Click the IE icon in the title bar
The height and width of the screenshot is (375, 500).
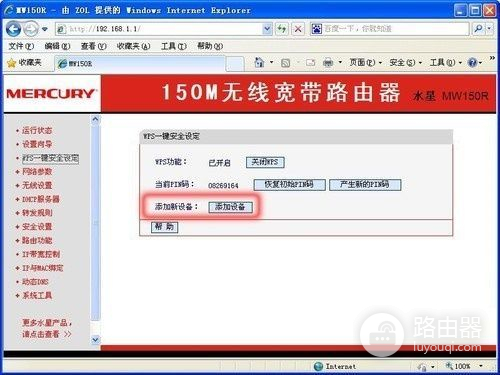pyautogui.click(x=8, y=10)
